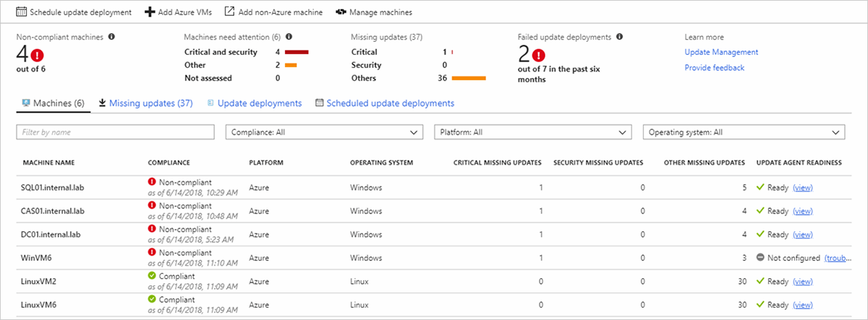
Task: Click non-compliant error icon for DC01.internal.lab
Action: pyautogui.click(x=152, y=230)
